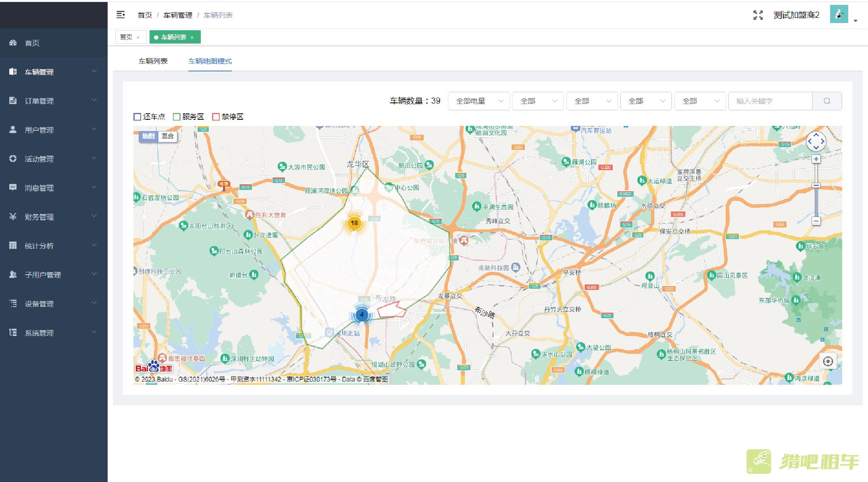
Task: Click the map zoom slider handle
Action: click(816, 186)
